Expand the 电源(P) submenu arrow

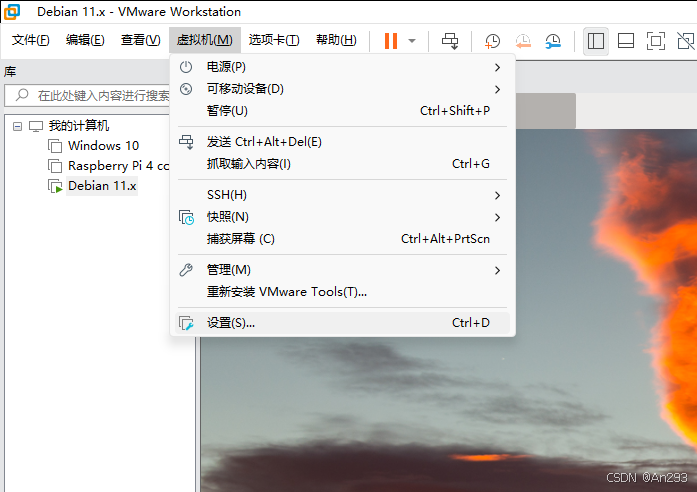point(497,68)
